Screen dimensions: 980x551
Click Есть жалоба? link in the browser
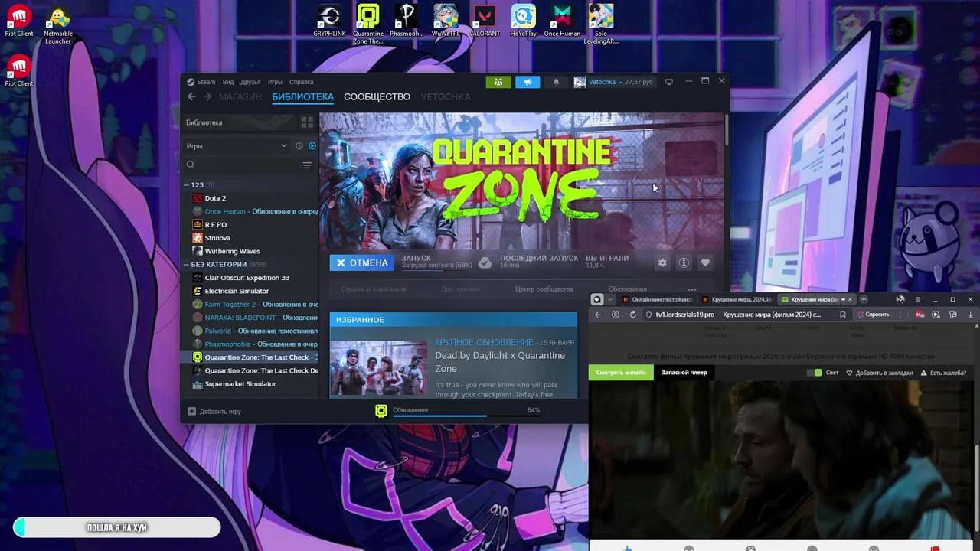943,373
